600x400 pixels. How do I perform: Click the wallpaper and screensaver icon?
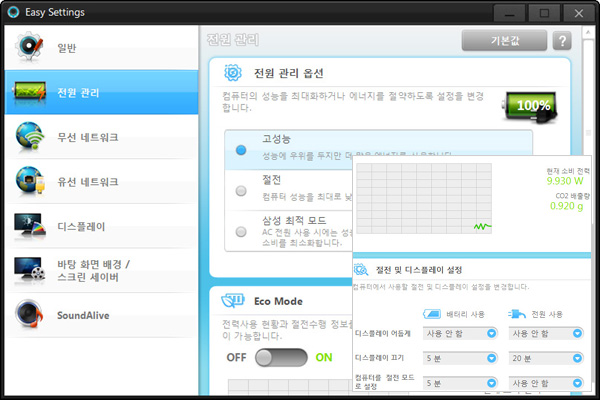[x=32, y=270]
